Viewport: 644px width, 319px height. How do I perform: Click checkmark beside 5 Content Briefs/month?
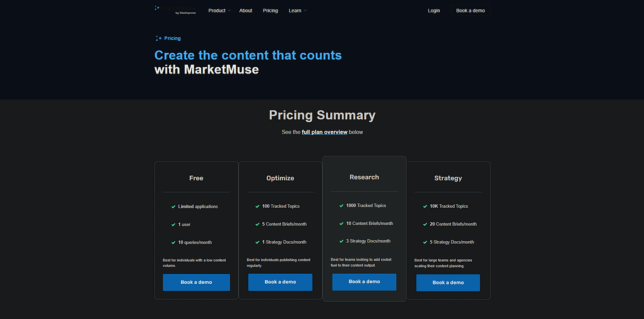coord(257,224)
